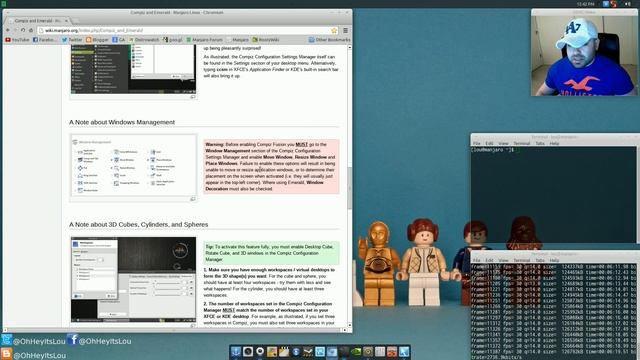
Task: Open the Distrowatch bookmark
Action: pos(144,40)
